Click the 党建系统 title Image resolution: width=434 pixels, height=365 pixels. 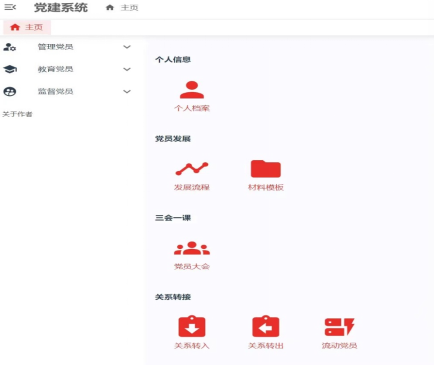pos(61,7)
